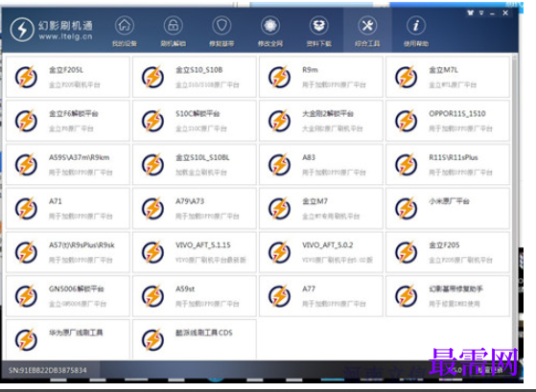536x392 pixels.
Task: Open the 我的设备 home tab
Action: coord(125,32)
